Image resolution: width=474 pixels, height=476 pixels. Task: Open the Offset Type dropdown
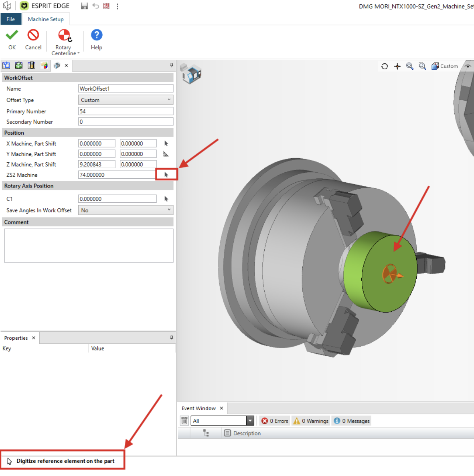tap(126, 100)
